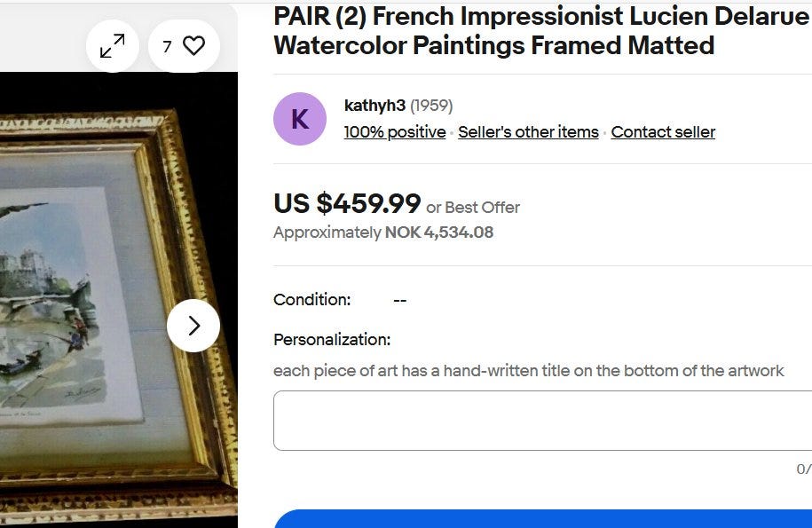Click the Condition label
The image size is (812, 528).
pos(311,300)
